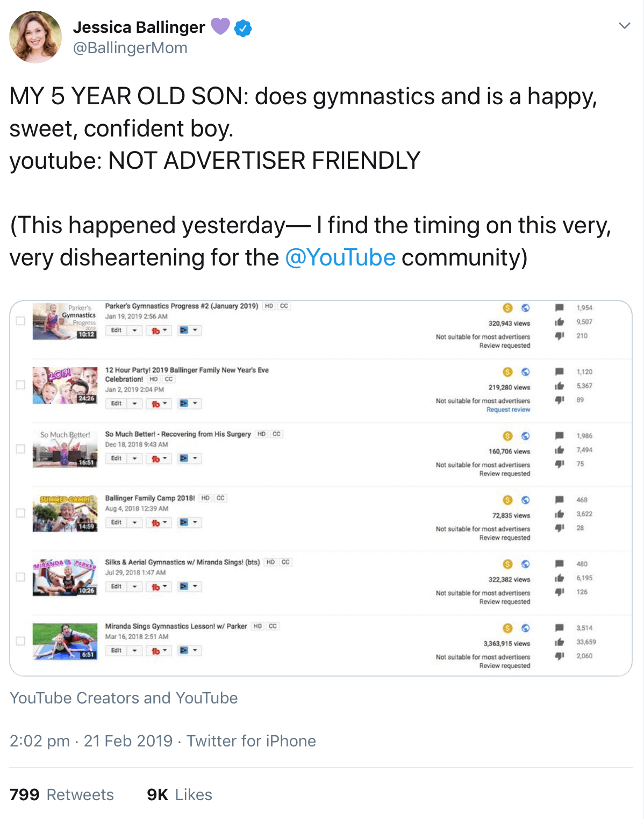Viewport: 644px width, 819px height.
Task: Click Request review under 12 Hour Party video
Action: [508, 410]
